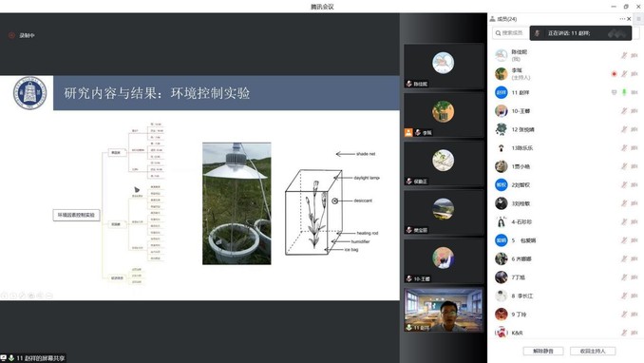Viewport: 644px width, 363px height.
Task: Click the panel layout button at top right corner
Action: (638, 19)
